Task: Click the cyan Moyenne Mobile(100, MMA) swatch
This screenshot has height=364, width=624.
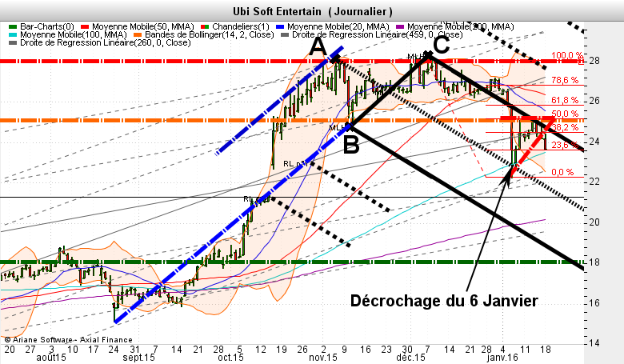Action: [x=14, y=34]
